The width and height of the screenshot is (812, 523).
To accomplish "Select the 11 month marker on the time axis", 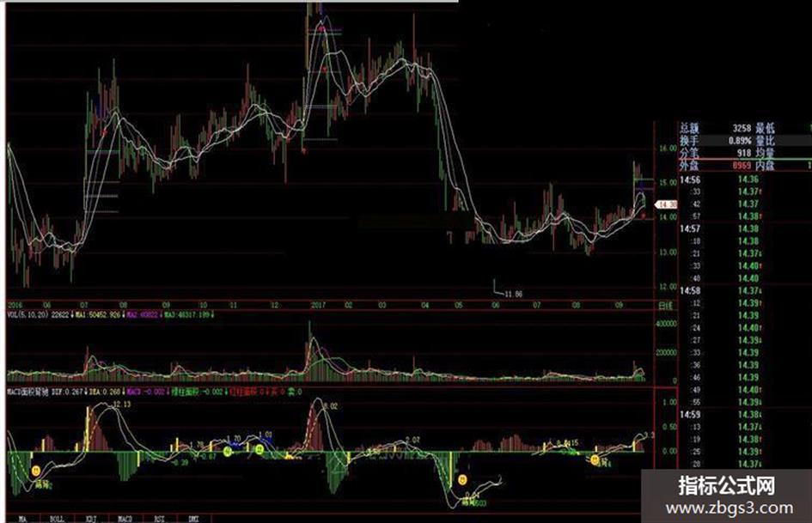I will tap(234, 305).
